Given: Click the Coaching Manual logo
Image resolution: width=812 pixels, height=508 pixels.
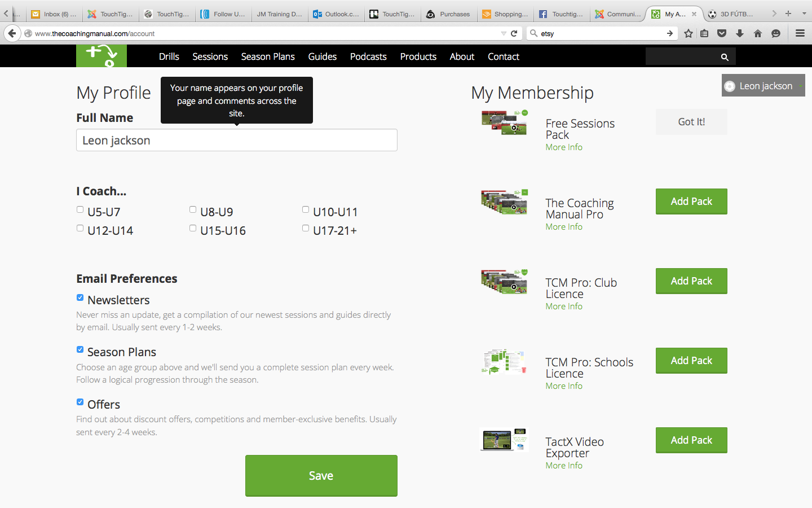Looking at the screenshot, I should tap(101, 56).
